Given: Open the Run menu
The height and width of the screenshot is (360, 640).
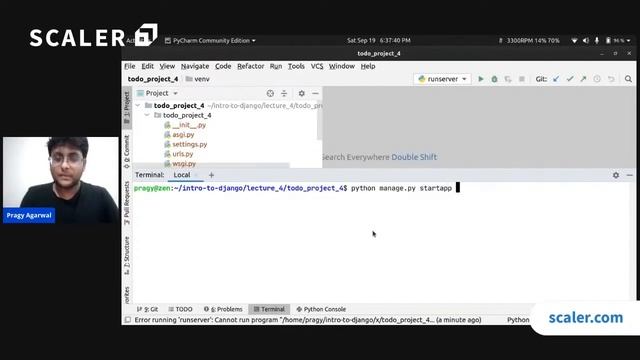Looking at the screenshot, I should 276,66.
